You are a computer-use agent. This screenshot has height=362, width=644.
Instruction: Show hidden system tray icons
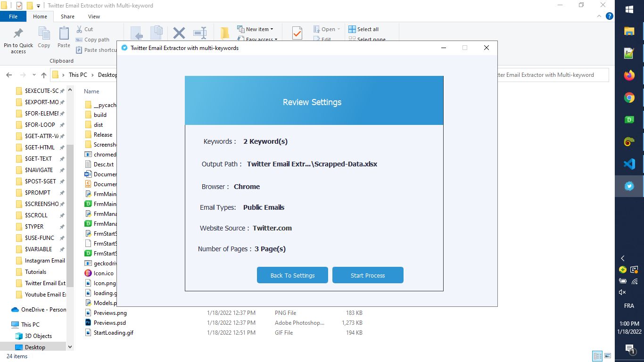point(623,258)
